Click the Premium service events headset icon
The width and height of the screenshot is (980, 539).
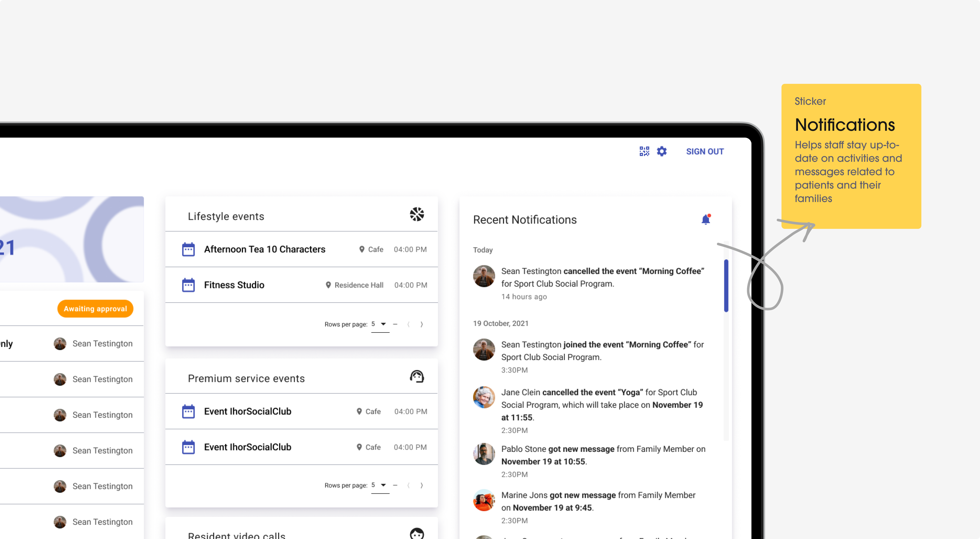pyautogui.click(x=417, y=376)
